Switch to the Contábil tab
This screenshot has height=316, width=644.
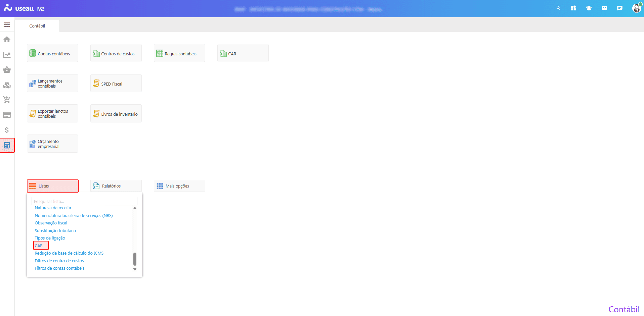coord(37,26)
